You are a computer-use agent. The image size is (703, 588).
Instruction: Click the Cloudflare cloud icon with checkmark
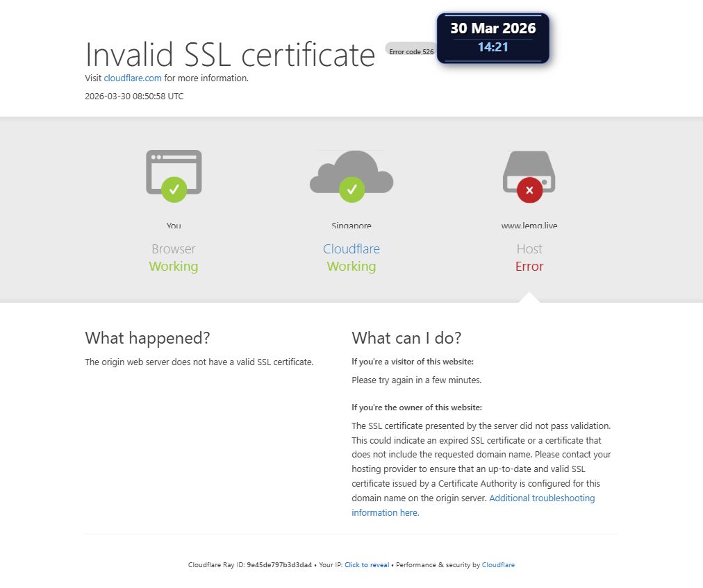point(351,176)
